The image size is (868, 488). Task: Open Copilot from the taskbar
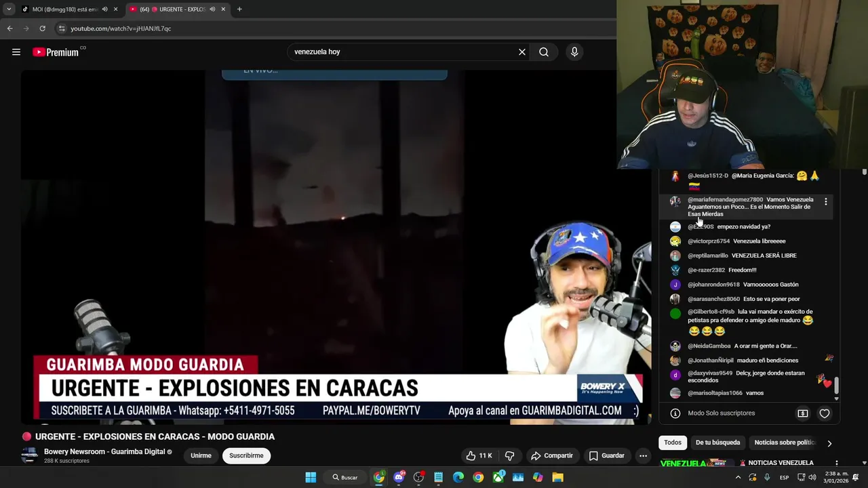[x=538, y=477]
